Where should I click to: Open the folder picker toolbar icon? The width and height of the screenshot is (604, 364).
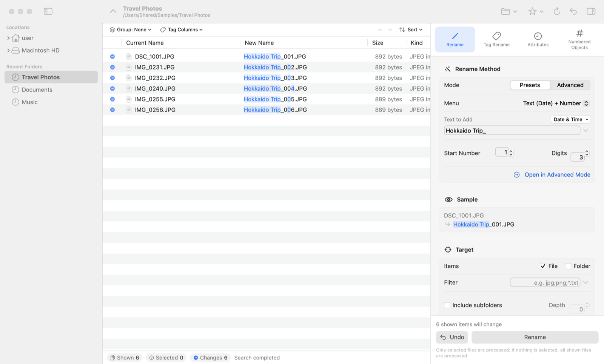(509, 11)
